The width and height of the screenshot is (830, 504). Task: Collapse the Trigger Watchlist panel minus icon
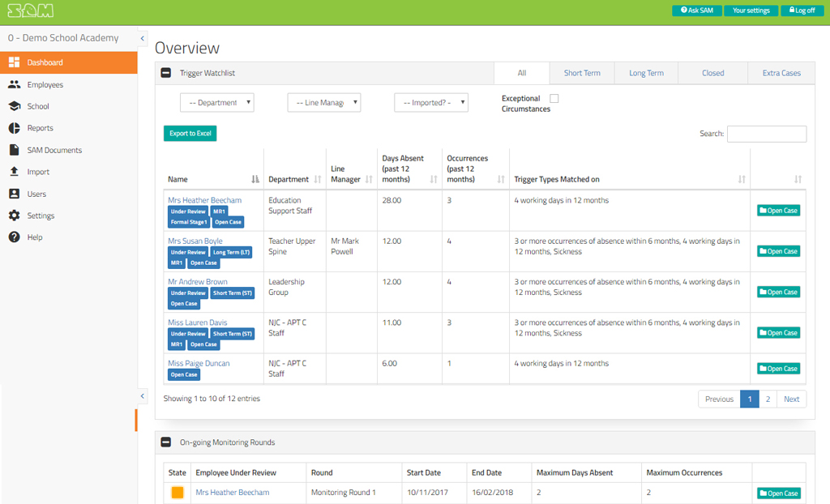[x=165, y=73]
